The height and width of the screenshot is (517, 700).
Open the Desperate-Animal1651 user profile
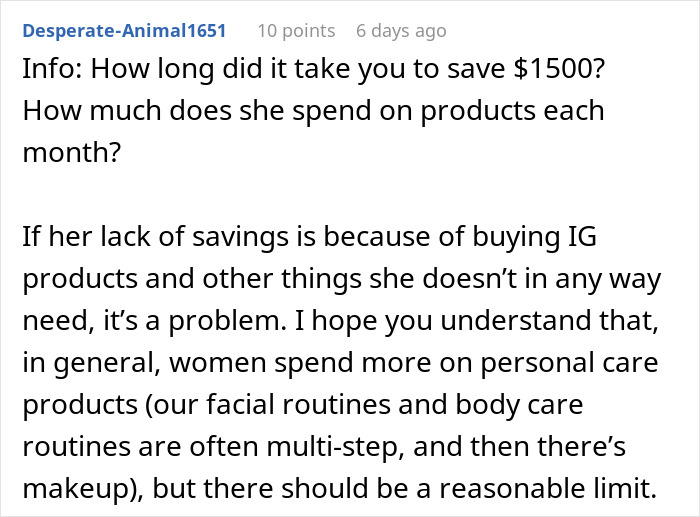pos(124,31)
